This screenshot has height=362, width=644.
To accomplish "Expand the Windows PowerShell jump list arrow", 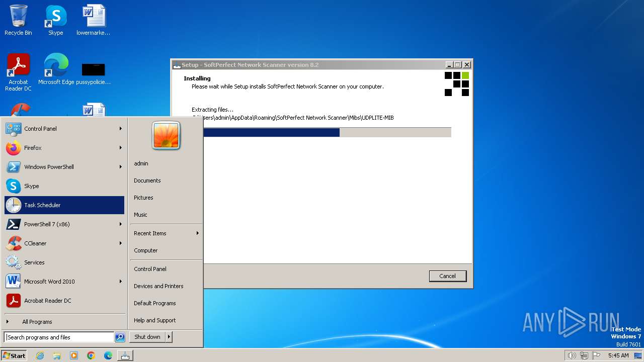I will click(x=121, y=167).
